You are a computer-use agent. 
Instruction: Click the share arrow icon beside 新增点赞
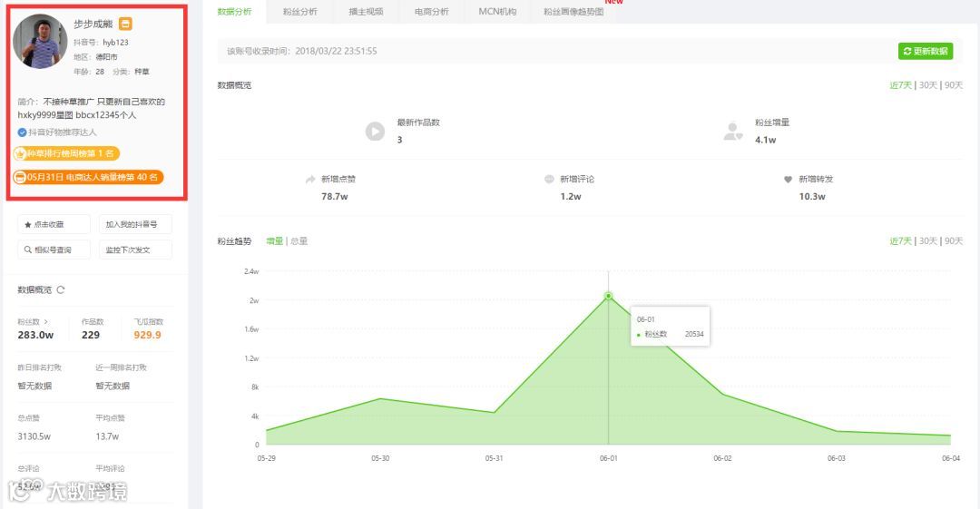[310, 180]
